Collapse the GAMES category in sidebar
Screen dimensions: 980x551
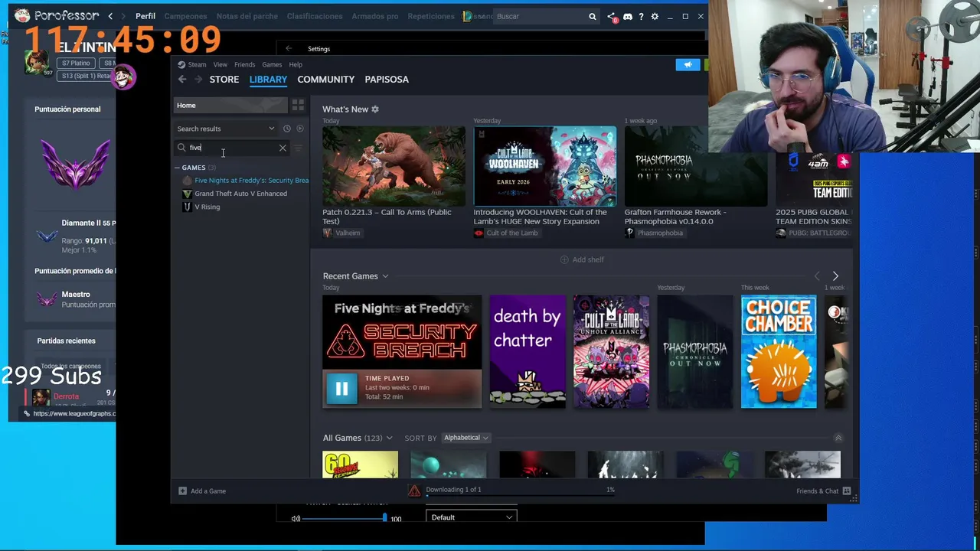pos(177,168)
